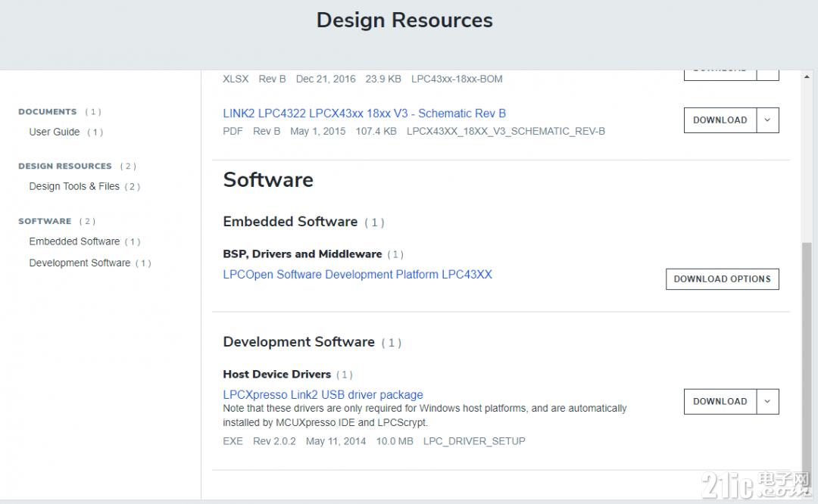Click the Host Device Drivers subheading
Screen dimensions: 818x504
point(277,375)
